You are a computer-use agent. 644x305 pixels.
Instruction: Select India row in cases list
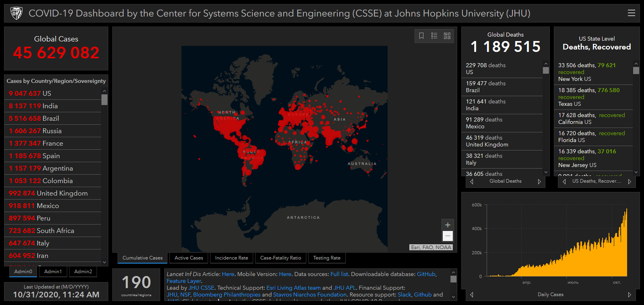pos(53,106)
